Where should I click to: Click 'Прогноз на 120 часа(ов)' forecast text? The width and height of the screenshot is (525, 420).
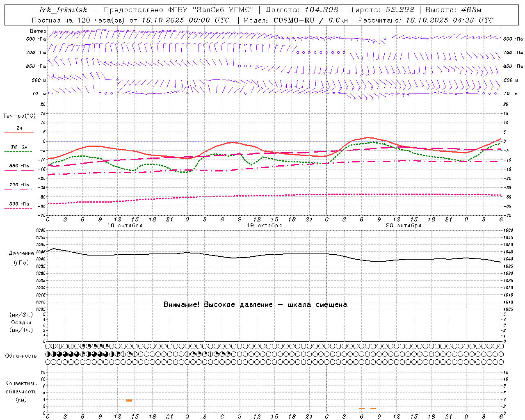click(79, 20)
